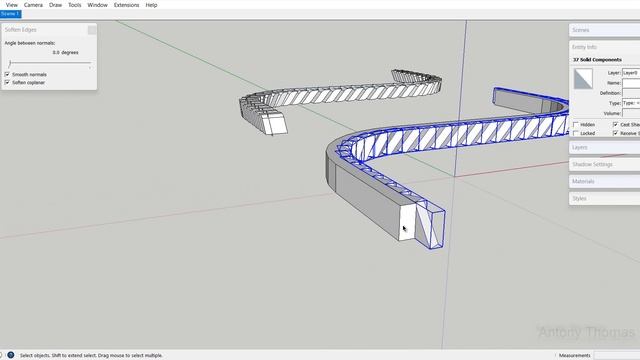
Task: Toggle the Smooth normals checkbox
Action: pyautogui.click(x=7, y=74)
